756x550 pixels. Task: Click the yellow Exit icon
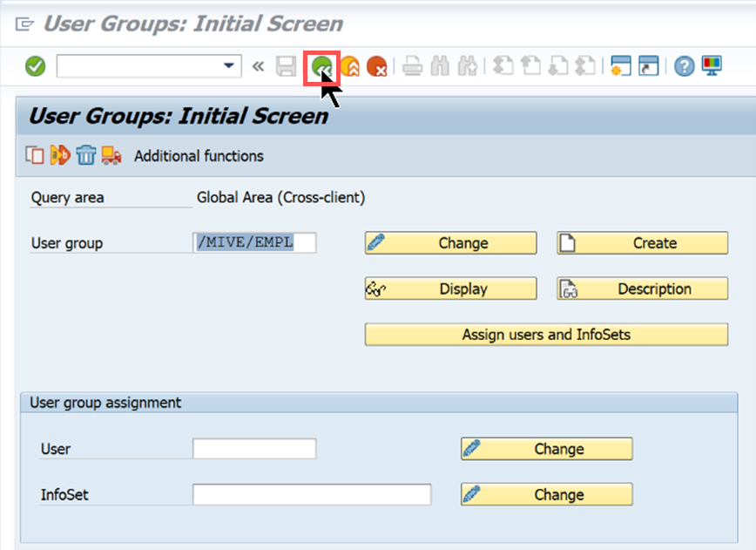349,66
